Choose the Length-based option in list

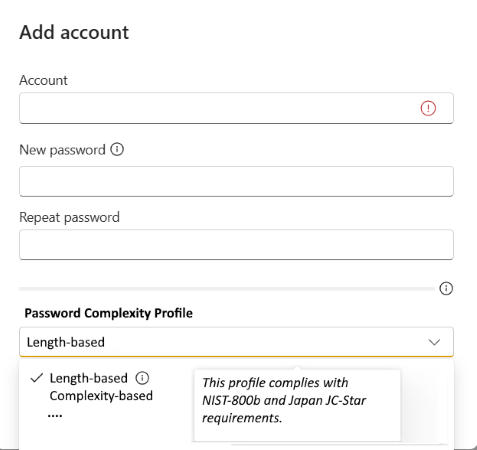coord(89,378)
